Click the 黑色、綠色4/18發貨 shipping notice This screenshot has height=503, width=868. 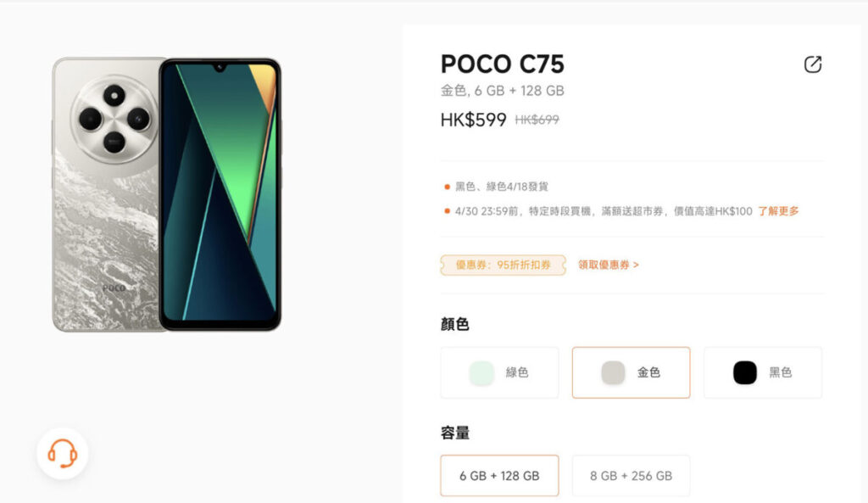click(x=502, y=187)
